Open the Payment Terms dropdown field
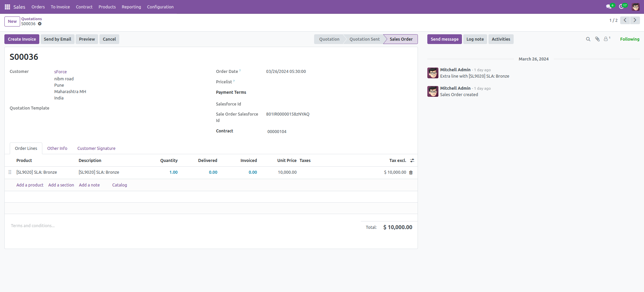 (339, 92)
